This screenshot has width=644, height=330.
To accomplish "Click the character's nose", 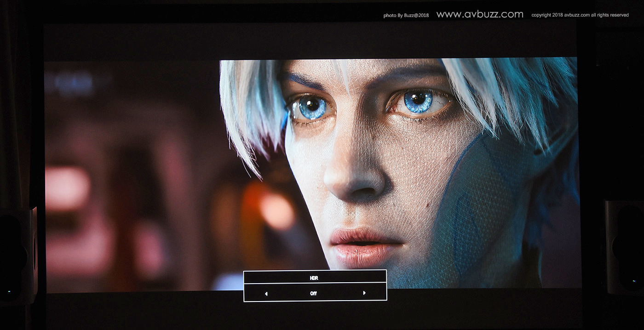I will coord(355,179).
